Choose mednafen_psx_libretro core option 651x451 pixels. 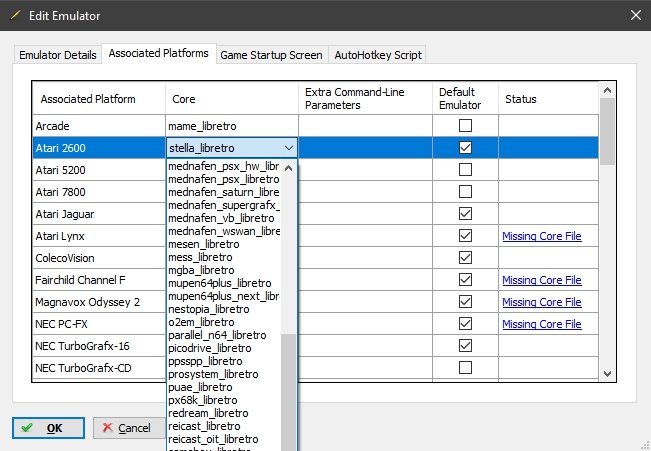coord(224,179)
